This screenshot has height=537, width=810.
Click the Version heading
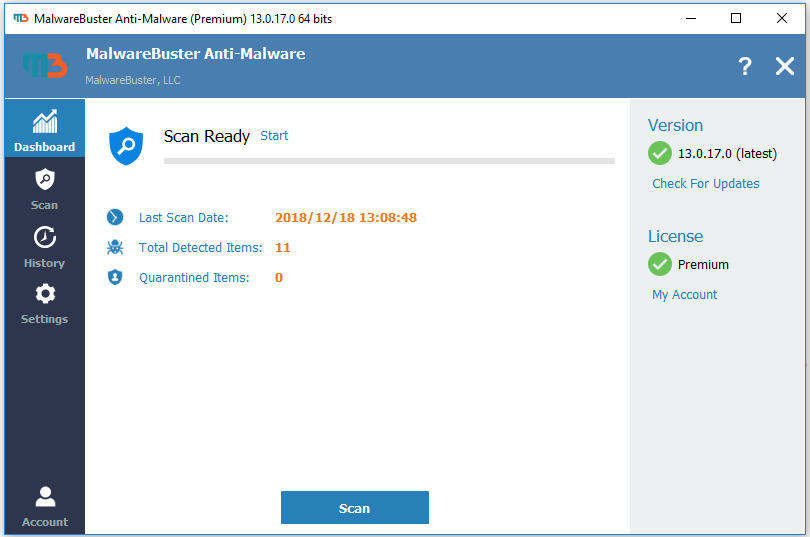point(675,125)
